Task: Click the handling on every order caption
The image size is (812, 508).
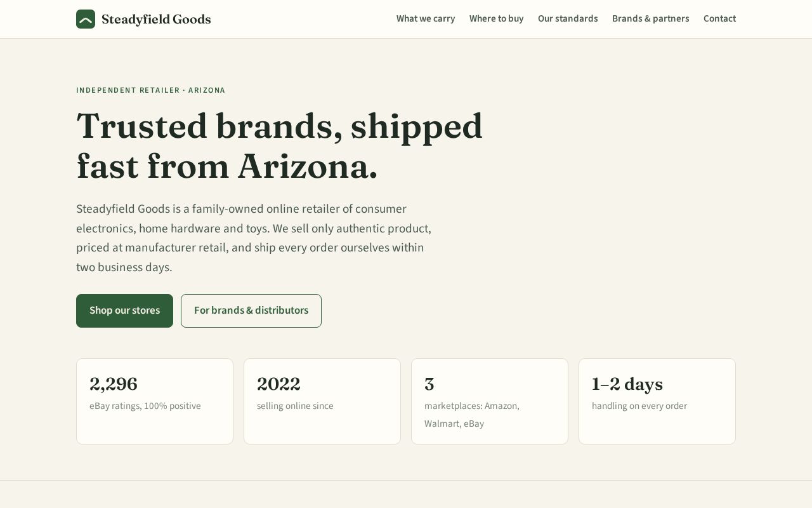Action: 639,406
